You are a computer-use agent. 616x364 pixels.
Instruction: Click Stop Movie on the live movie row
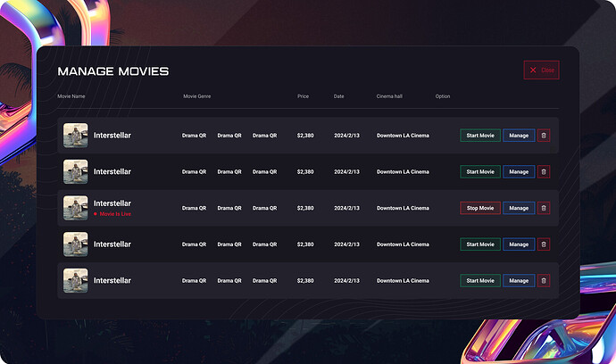(x=480, y=208)
